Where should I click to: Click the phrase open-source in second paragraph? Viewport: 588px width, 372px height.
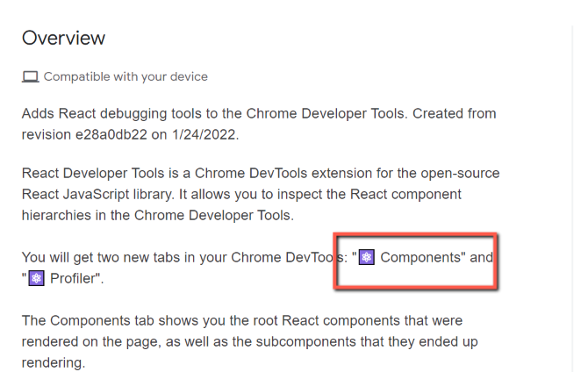(460, 174)
